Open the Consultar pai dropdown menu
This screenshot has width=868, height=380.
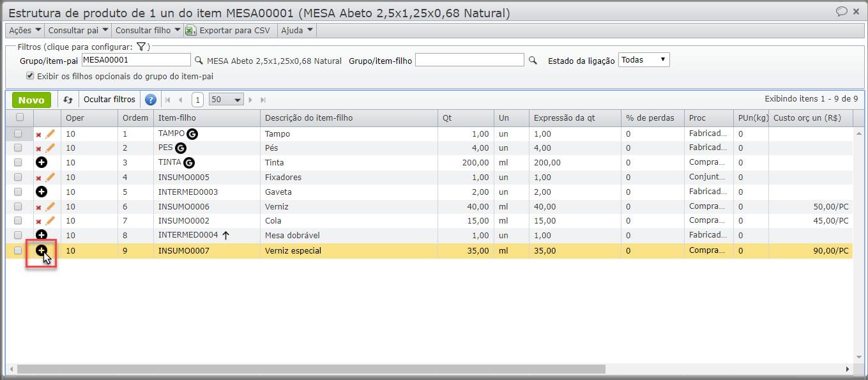click(x=78, y=30)
